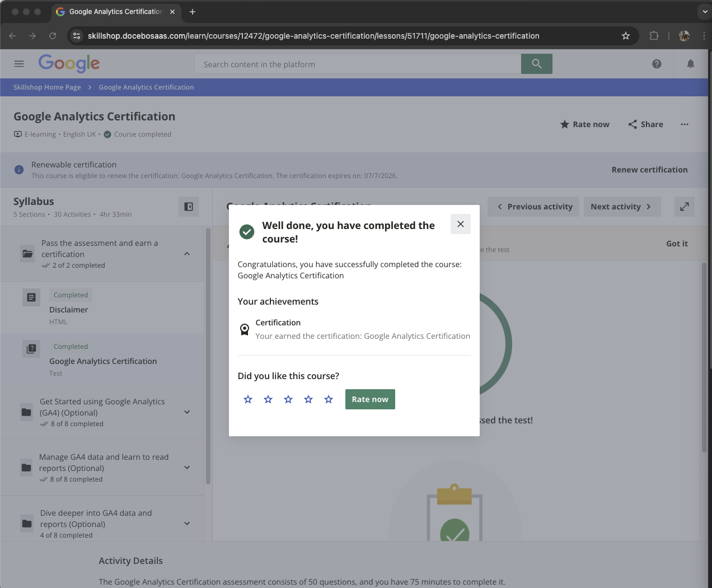Go to Skillshop Home Page breadcrumb

tap(47, 87)
